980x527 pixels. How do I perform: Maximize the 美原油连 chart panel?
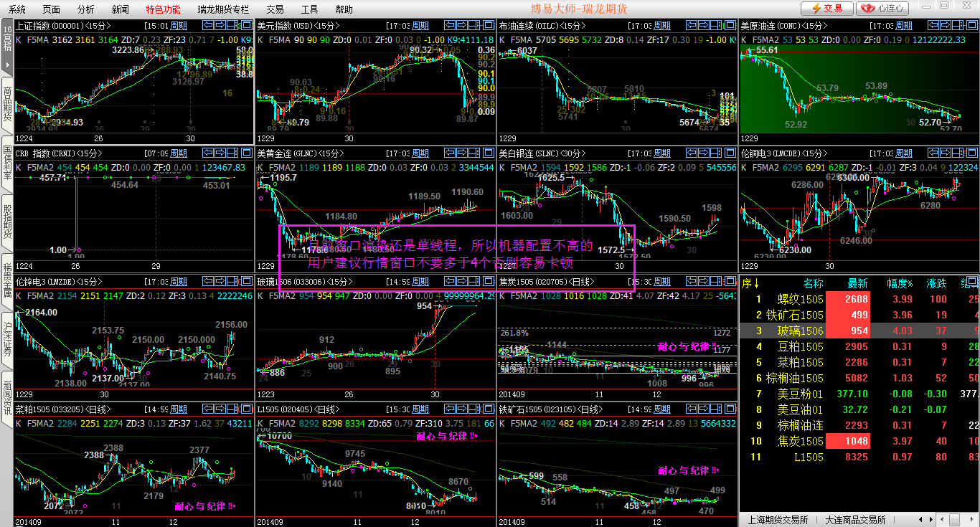click(972, 25)
